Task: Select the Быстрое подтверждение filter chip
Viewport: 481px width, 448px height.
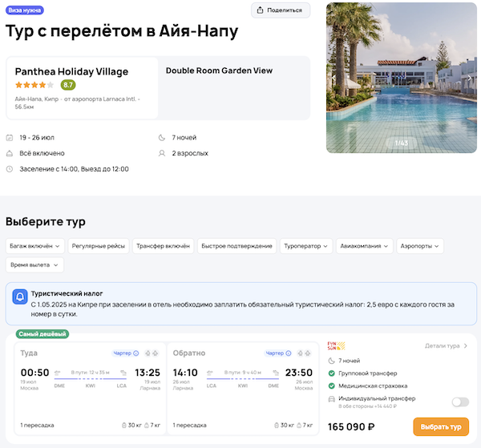Action: [x=236, y=246]
